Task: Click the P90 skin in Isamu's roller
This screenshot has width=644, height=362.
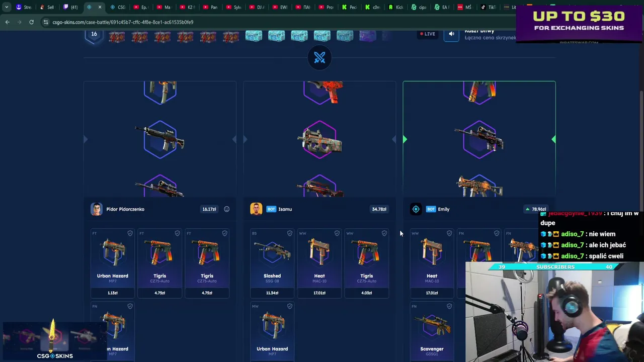Action: pos(319,140)
